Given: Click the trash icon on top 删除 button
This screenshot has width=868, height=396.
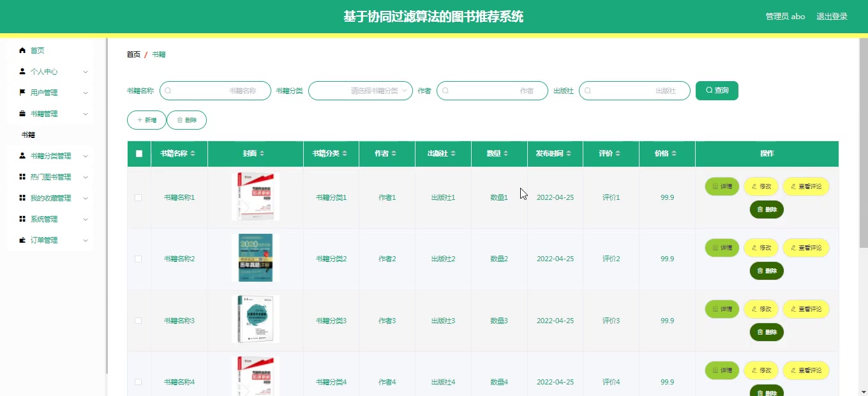Looking at the screenshot, I should coord(179,119).
